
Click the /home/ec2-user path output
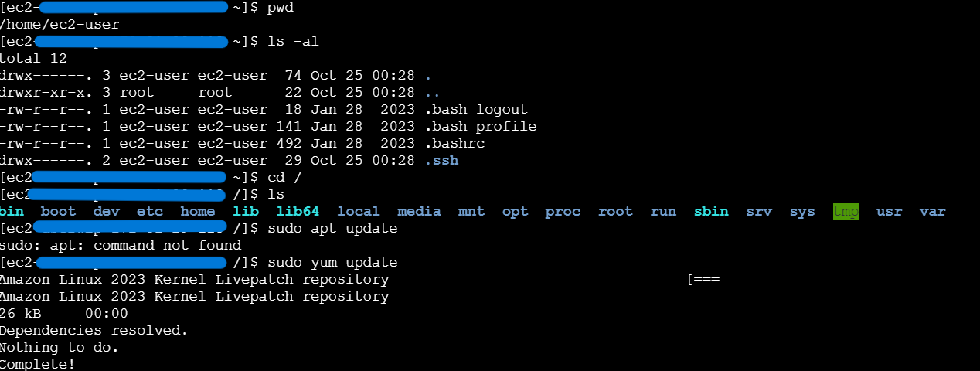(x=60, y=24)
